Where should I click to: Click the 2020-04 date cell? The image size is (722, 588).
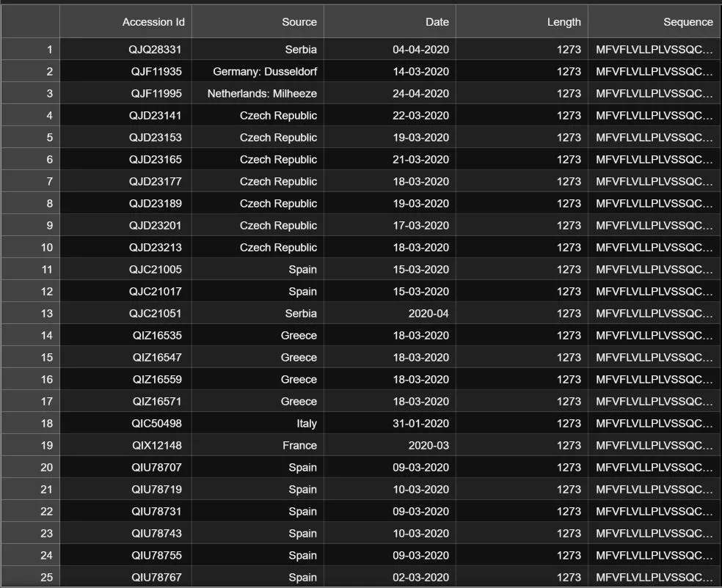click(390, 313)
